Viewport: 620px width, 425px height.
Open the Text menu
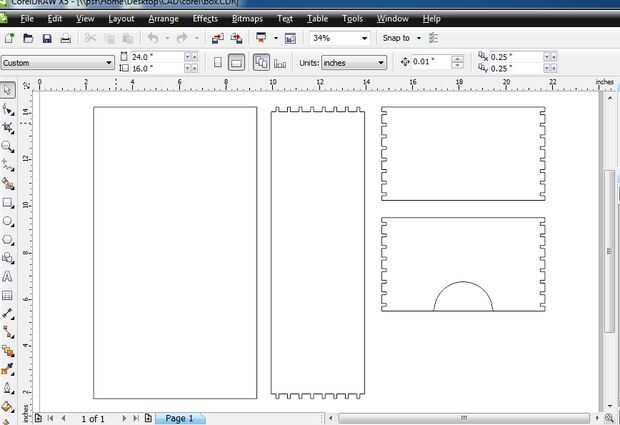pos(285,19)
